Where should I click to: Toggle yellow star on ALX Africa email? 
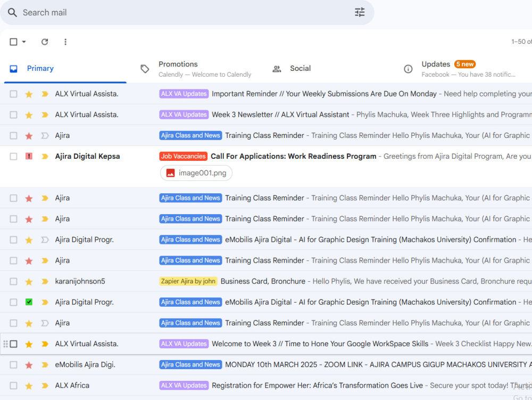pyautogui.click(x=29, y=386)
